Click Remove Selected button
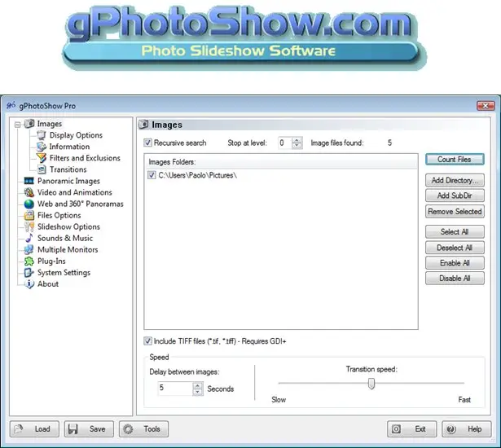 coord(455,212)
